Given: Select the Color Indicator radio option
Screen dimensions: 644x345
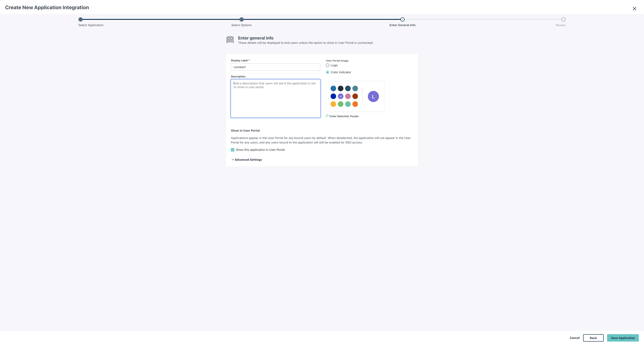Looking at the screenshot, I should coord(327,72).
